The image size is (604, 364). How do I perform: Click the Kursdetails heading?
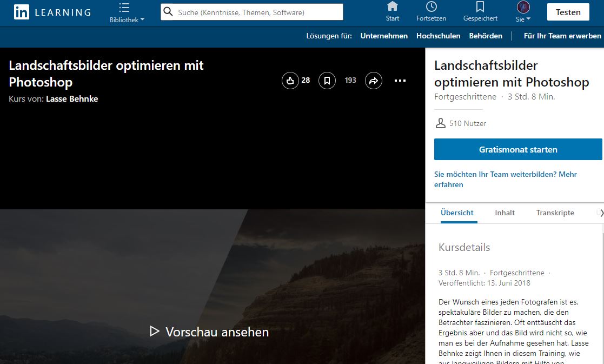click(464, 247)
